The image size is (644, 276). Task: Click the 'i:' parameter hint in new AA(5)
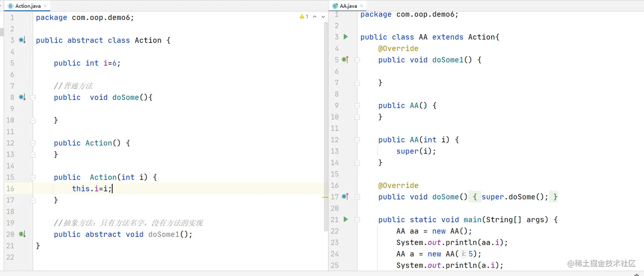tap(463, 254)
